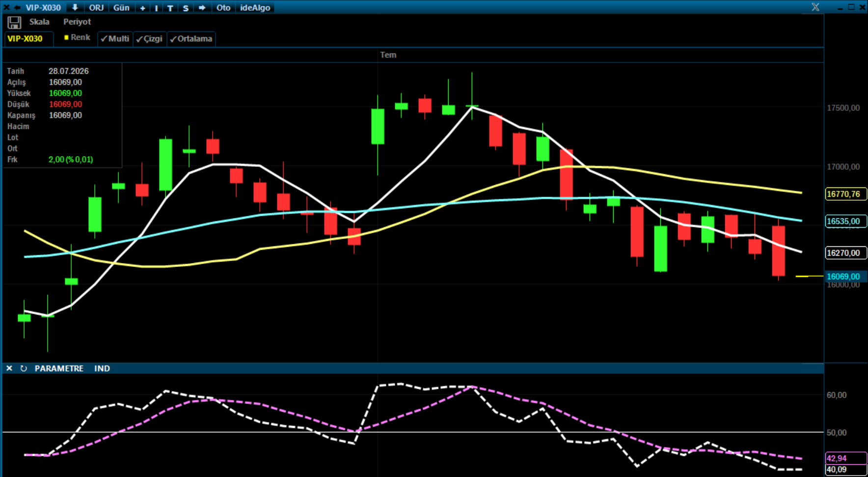Viewport: 868px width, 477px height.
Task: Click the down-arrow icon next to VIP-X030
Action: (x=75, y=7)
